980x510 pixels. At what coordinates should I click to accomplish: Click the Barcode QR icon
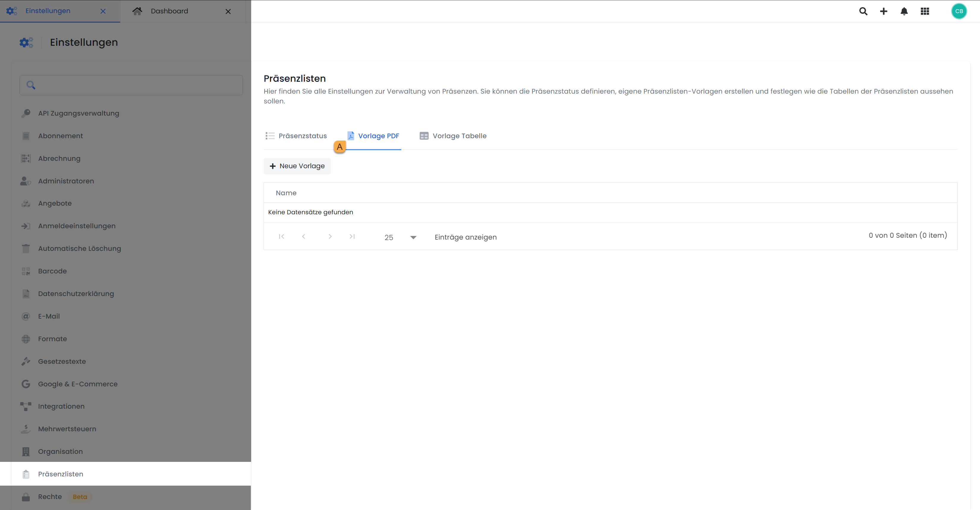26,271
